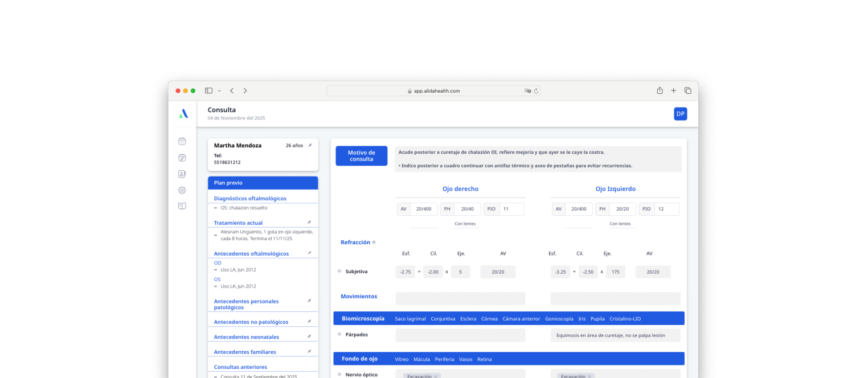Select the Mácula tab in Fondo de ojo
868x378 pixels.
point(421,359)
